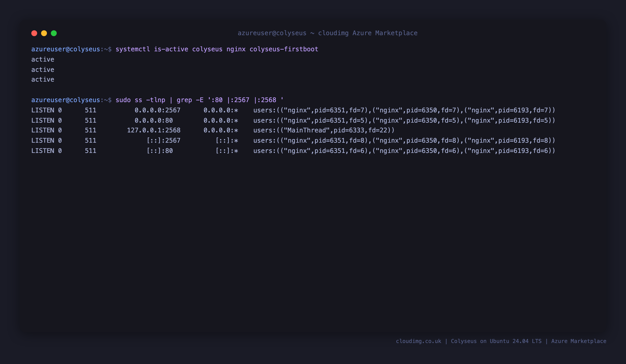
Task: Click the second 'azureuser@colyseus' prompt before sudo
Action: click(x=66, y=100)
